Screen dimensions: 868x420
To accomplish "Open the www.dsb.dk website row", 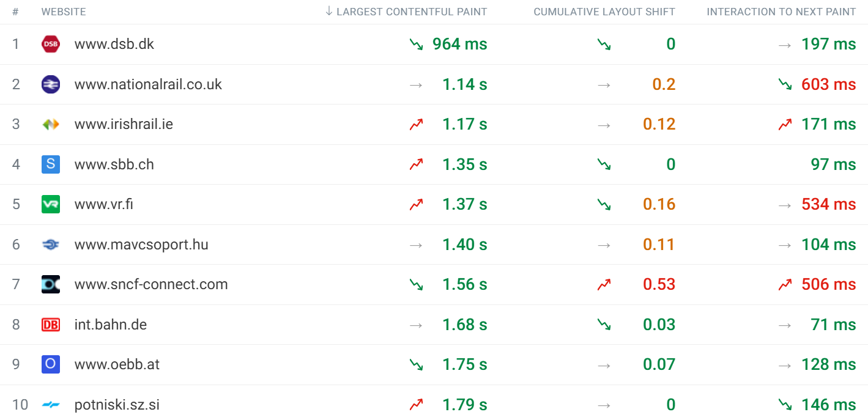I will (x=434, y=44).
